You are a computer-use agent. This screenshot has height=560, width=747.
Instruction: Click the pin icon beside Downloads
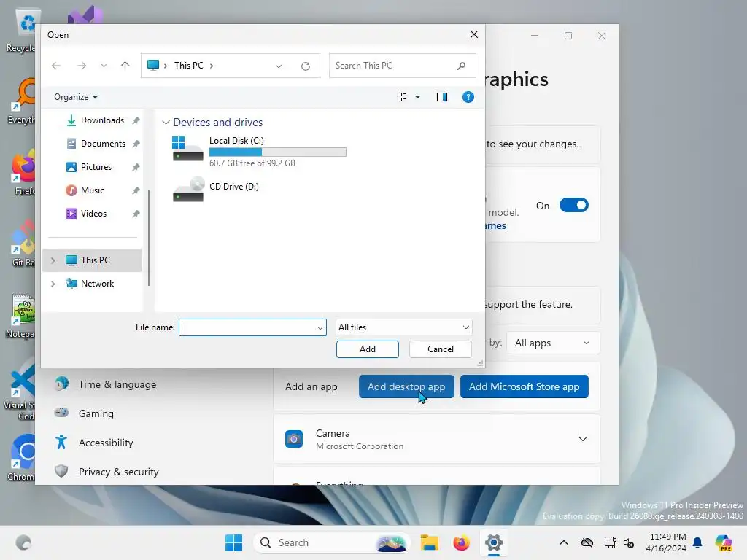pyautogui.click(x=136, y=120)
